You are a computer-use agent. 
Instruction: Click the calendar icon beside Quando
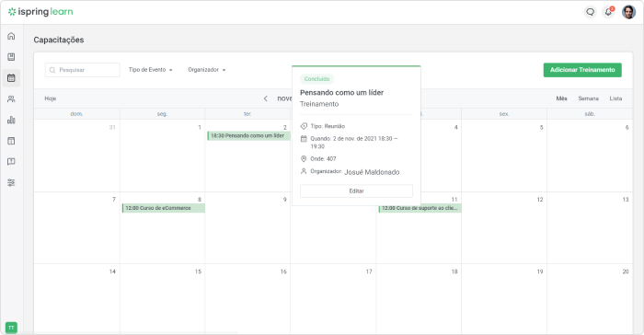coord(304,139)
